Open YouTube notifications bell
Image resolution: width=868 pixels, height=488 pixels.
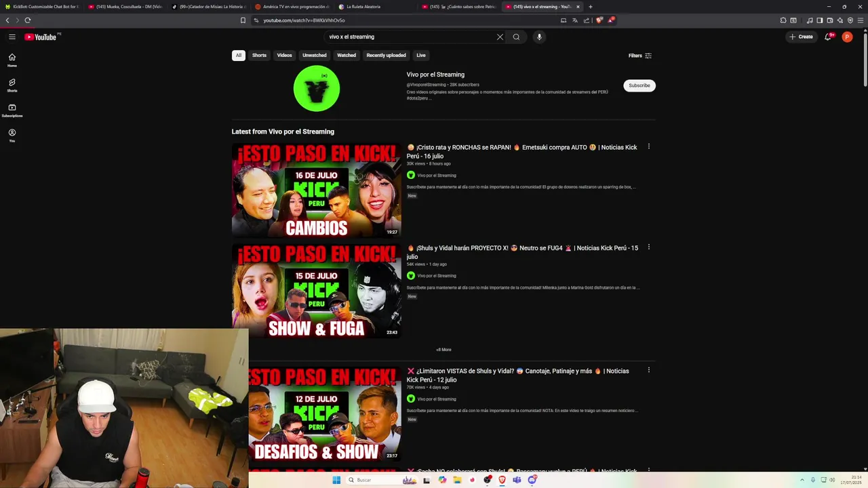pos(827,37)
